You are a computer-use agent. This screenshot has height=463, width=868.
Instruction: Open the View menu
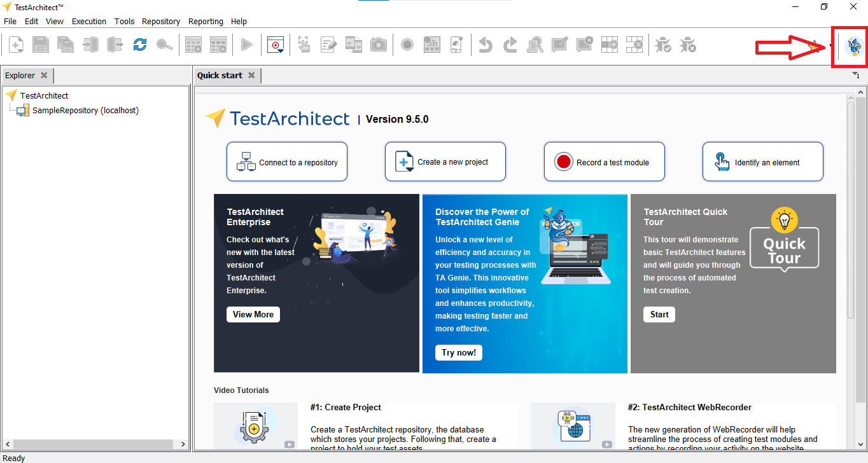point(55,21)
